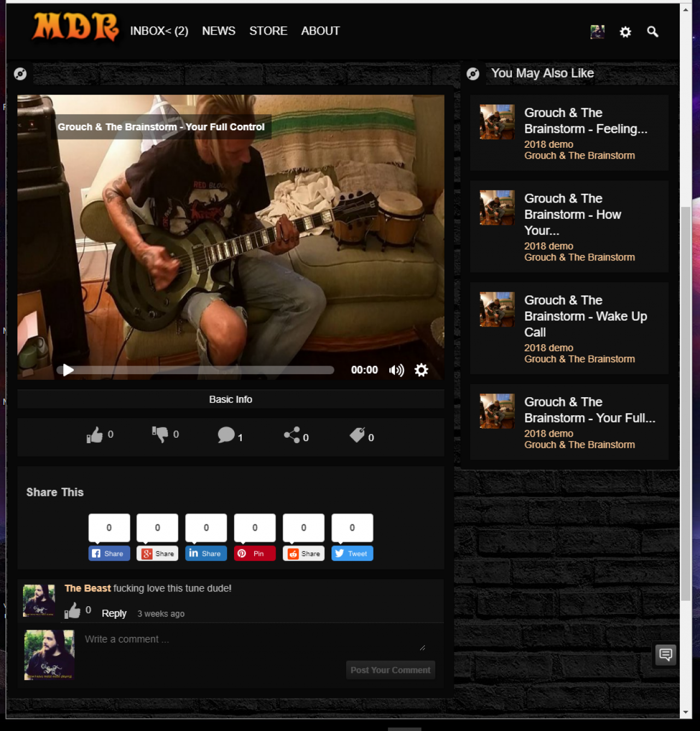
Task: Open Grouch & The Brainstorm Wake Up Call
Action: 586,316
